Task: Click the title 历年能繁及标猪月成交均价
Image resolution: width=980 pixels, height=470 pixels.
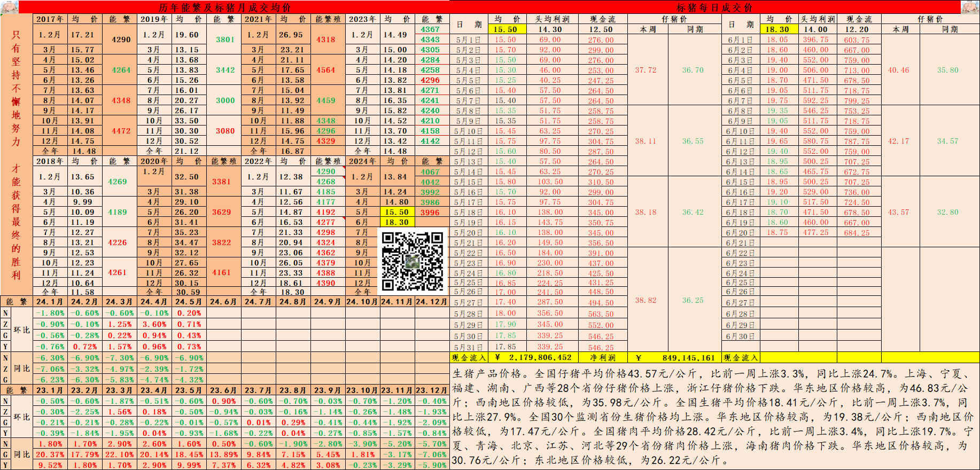Action: [x=225, y=7]
